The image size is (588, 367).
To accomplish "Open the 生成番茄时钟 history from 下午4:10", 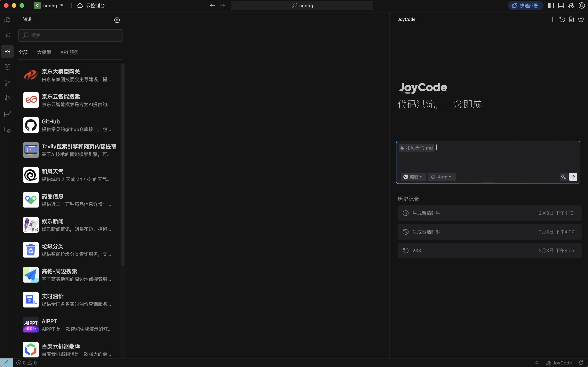I will click(489, 213).
